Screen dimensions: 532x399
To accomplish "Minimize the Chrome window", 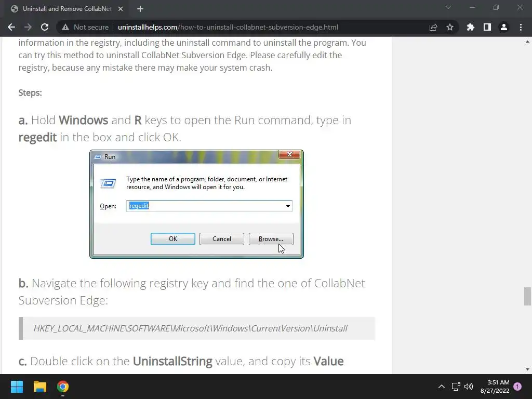I will [x=472, y=7].
